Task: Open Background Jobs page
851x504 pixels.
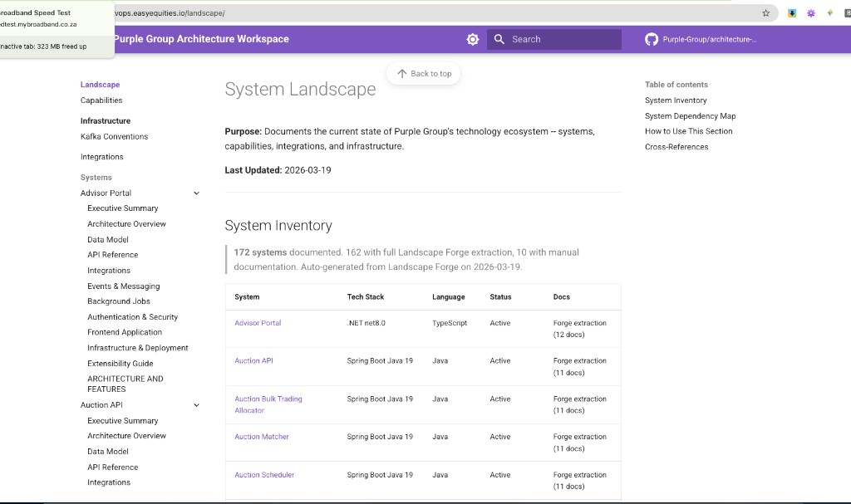Action: pyautogui.click(x=119, y=301)
